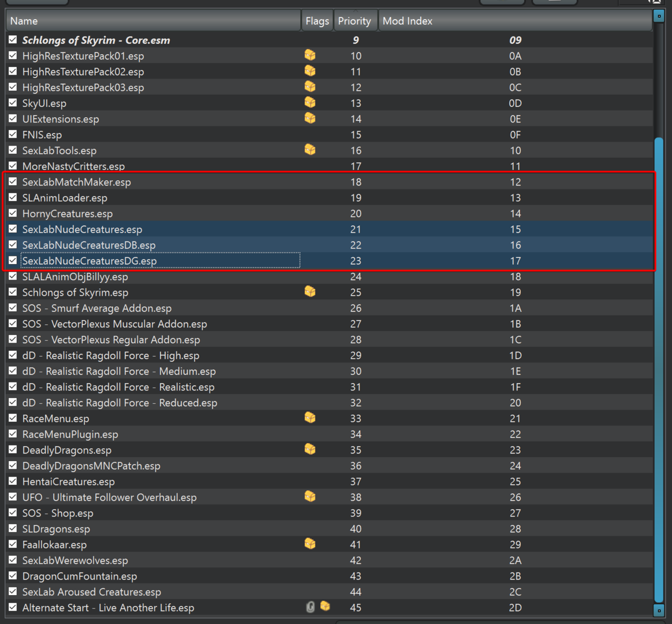672x624 pixels.
Task: Click mod index 2D of Alternate Start
Action: coord(515,608)
